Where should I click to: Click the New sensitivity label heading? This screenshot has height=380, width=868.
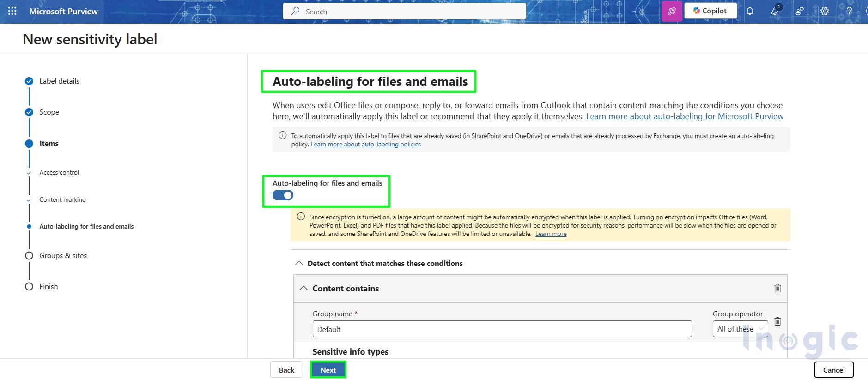tap(90, 39)
